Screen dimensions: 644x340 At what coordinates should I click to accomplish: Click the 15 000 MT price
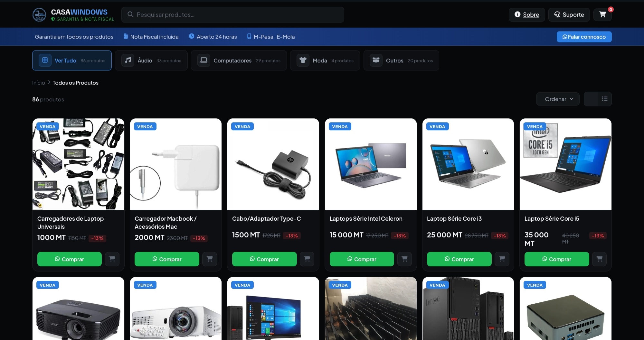[346, 235]
